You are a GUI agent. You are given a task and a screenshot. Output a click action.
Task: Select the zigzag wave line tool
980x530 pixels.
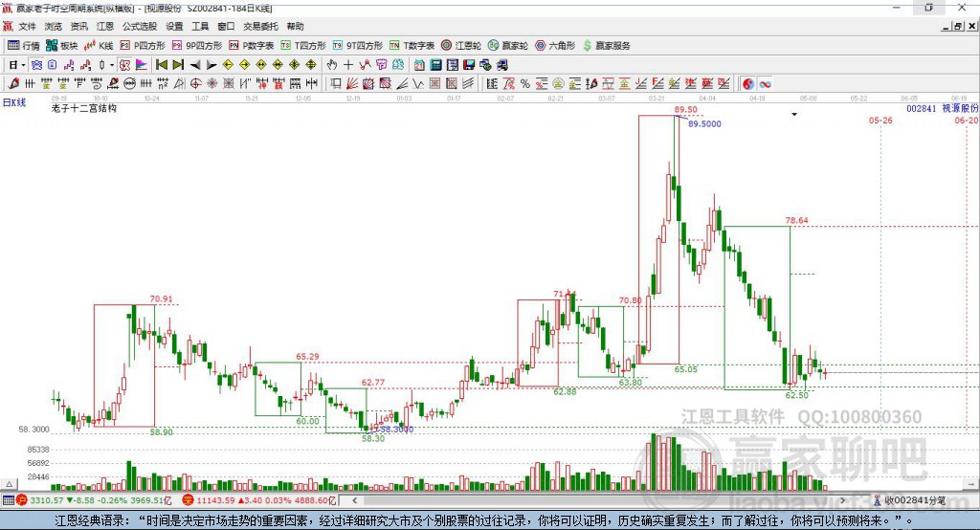coord(418,84)
